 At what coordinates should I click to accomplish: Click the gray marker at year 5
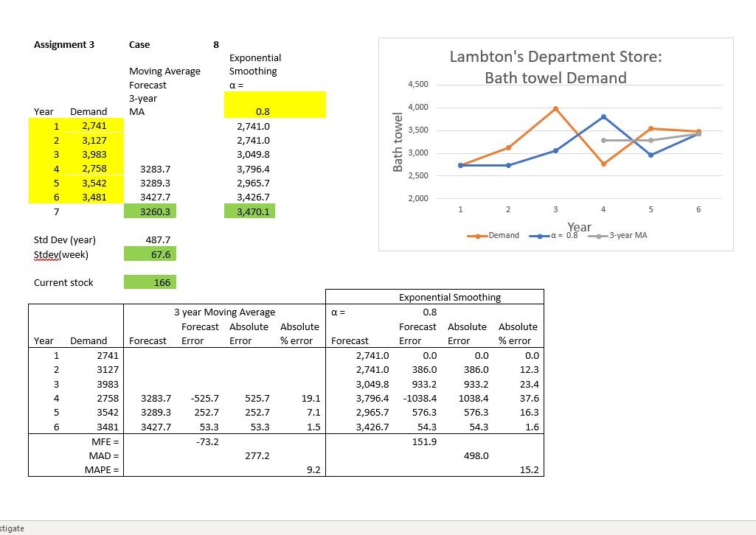coord(651,141)
